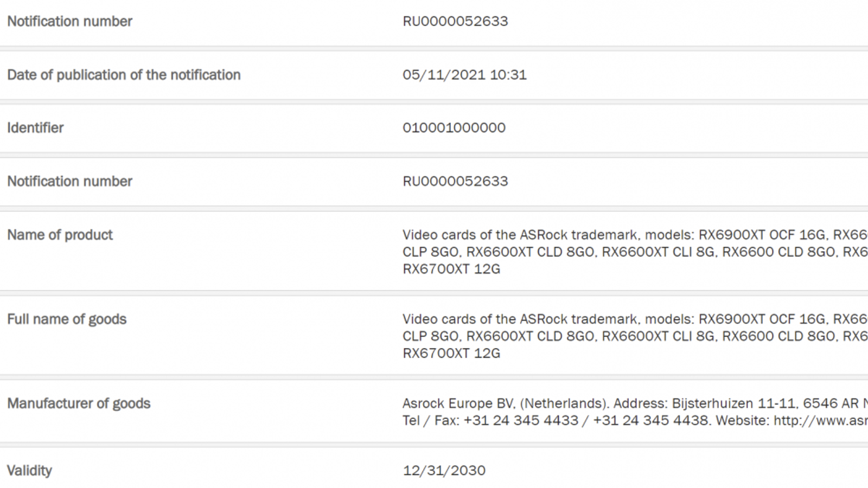Click the manufacturer website URL text
This screenshot has height=488, width=868.
tap(820, 420)
